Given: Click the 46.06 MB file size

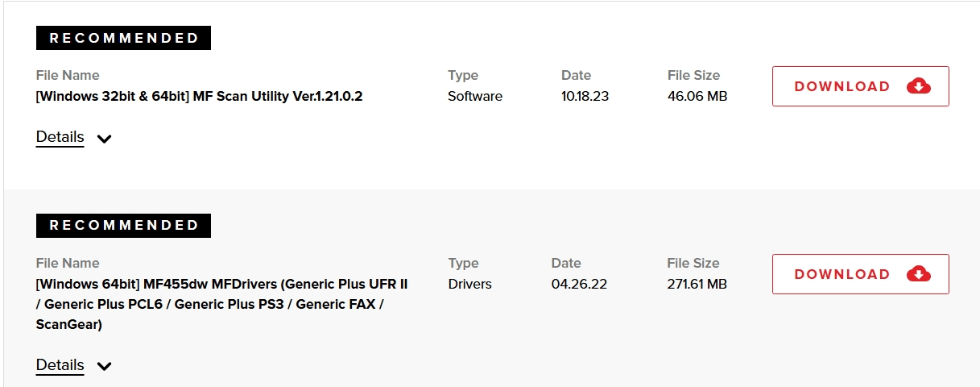Looking at the screenshot, I should click(697, 97).
